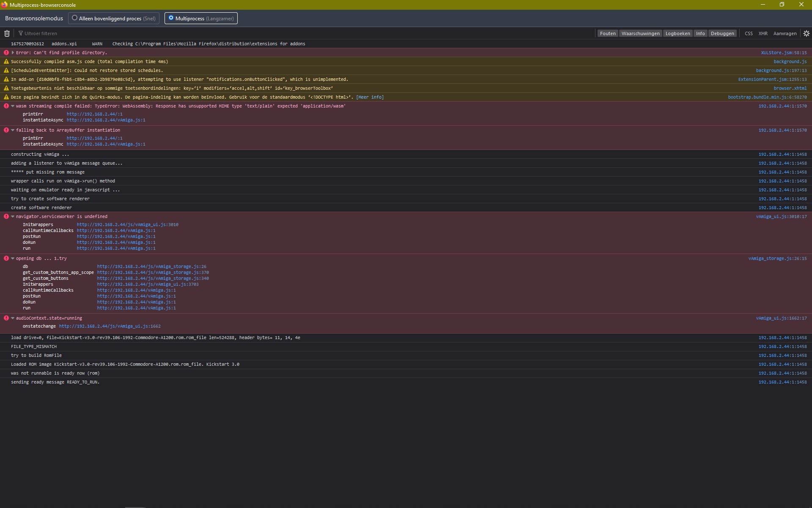
Task: Open vAmiga_ui.js:3010:17 source link
Action: (x=781, y=217)
